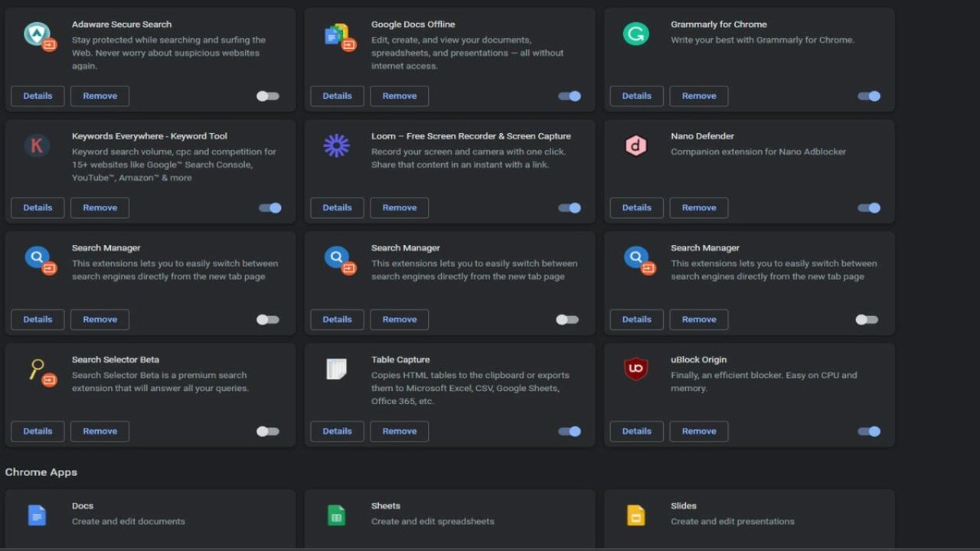Open the Docs Chrome app icon
980x551 pixels.
coord(37,515)
